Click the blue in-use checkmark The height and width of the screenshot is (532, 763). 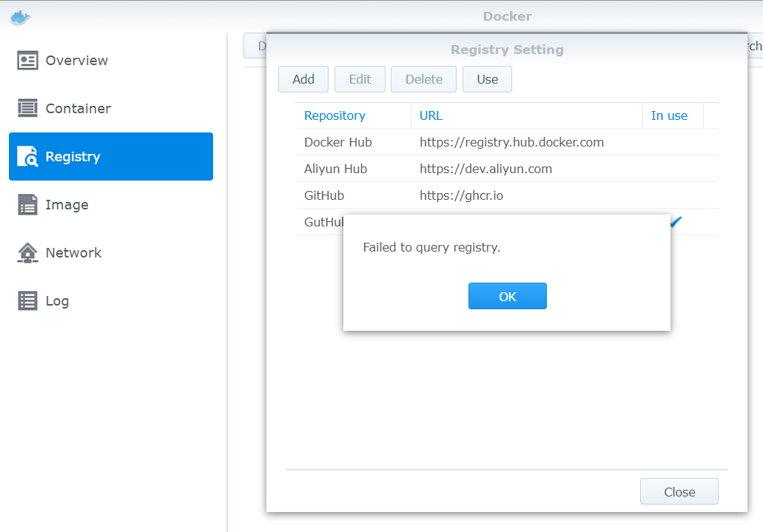pyautogui.click(x=676, y=221)
